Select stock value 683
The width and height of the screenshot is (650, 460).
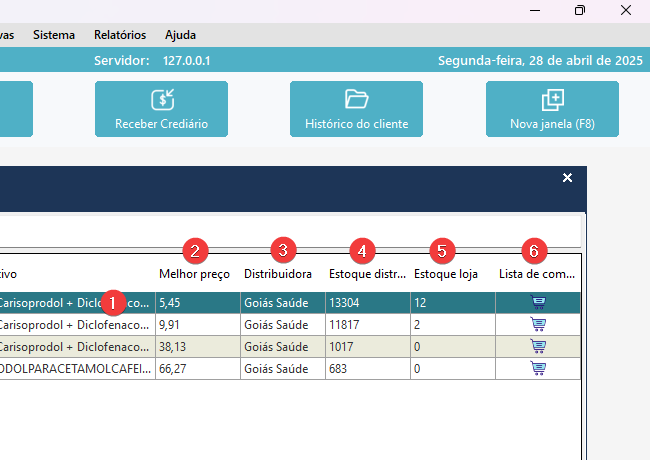368,368
